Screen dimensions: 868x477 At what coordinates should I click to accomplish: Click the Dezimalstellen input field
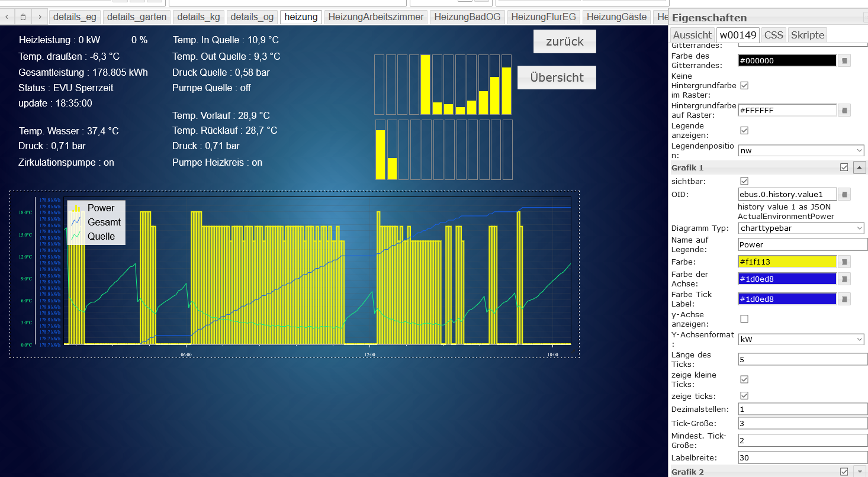pyautogui.click(x=803, y=409)
